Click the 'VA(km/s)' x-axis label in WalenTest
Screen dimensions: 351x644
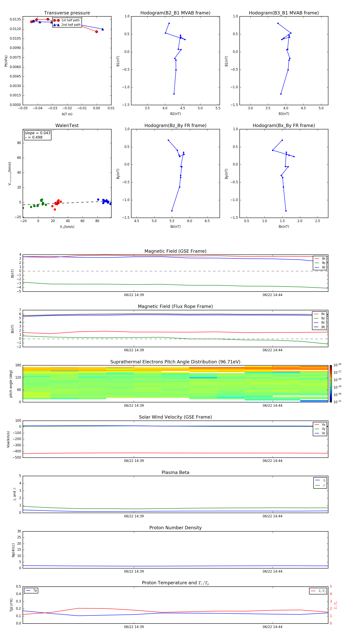coord(67,227)
